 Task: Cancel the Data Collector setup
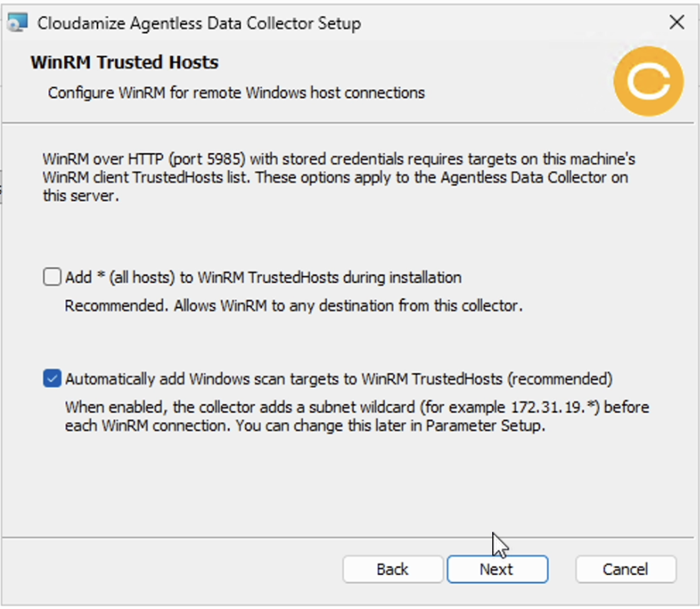[x=626, y=570]
